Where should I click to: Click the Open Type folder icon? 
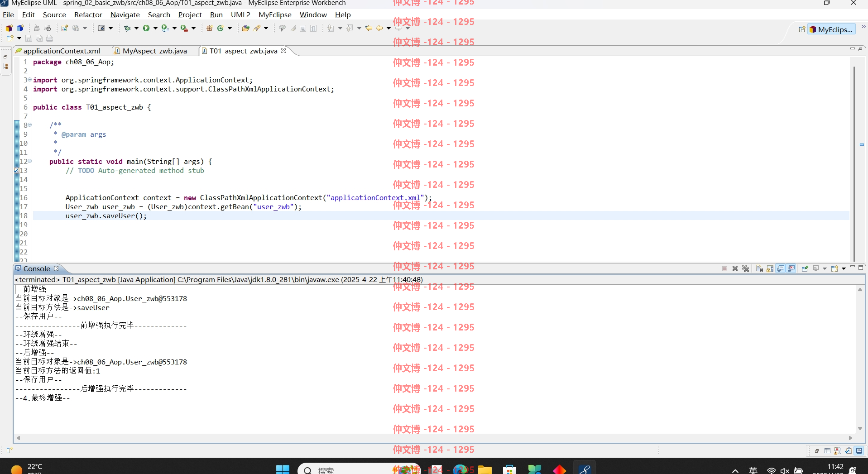tap(245, 29)
